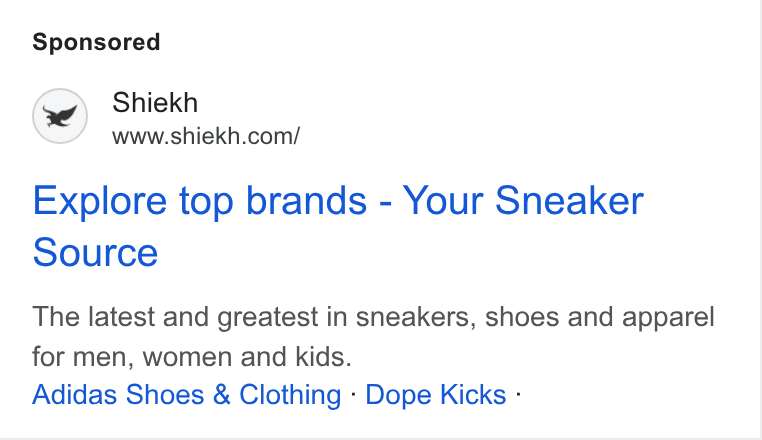Click the Sponsored label

click(x=96, y=42)
